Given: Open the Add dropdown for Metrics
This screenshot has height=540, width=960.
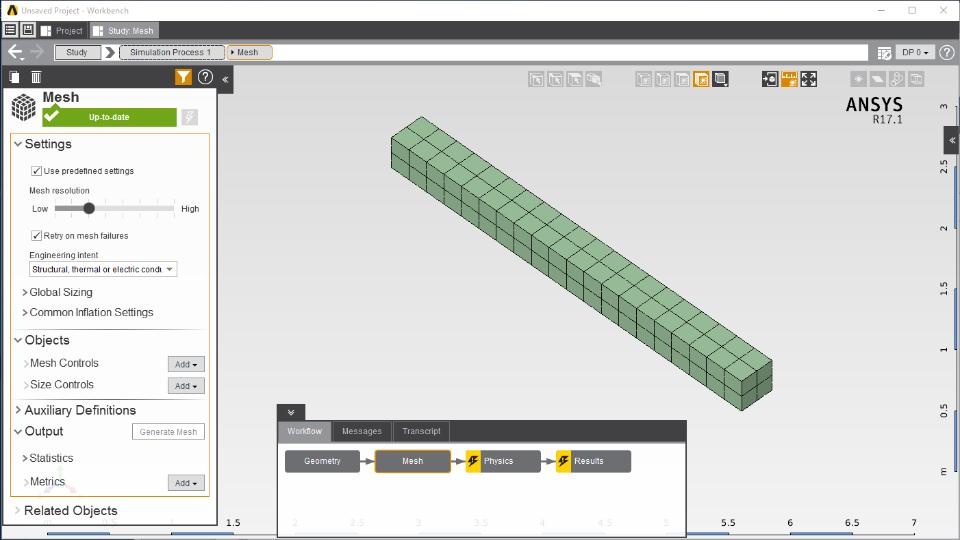Looking at the screenshot, I should [186, 483].
